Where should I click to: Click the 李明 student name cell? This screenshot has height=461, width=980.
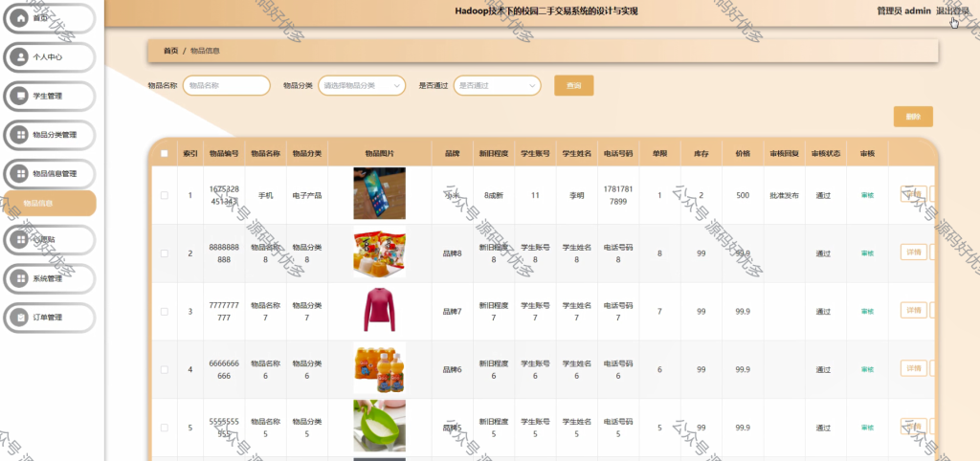tap(576, 195)
